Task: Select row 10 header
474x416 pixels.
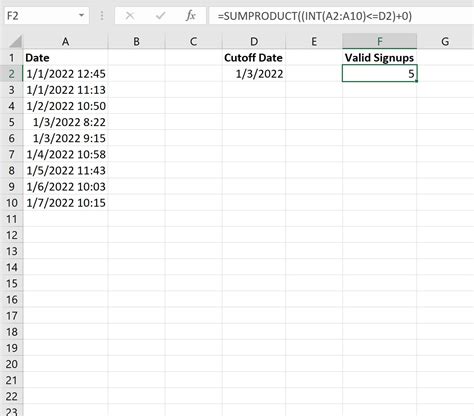Action: coord(12,203)
